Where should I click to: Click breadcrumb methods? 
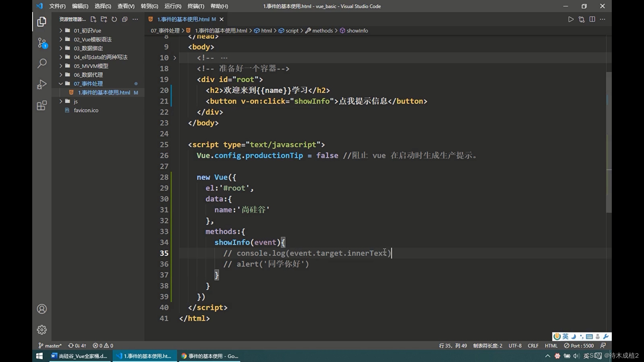point(319,31)
